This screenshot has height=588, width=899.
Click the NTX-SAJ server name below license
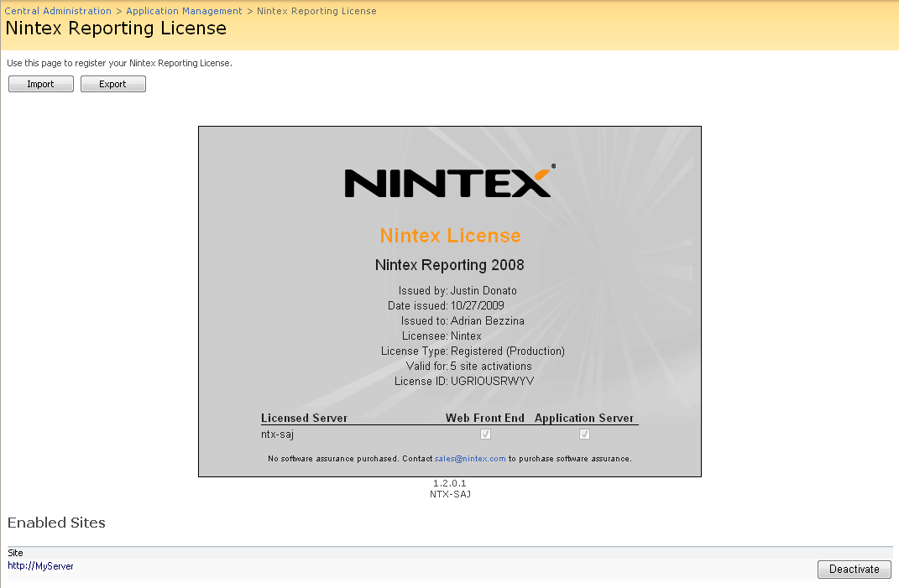tap(449, 494)
